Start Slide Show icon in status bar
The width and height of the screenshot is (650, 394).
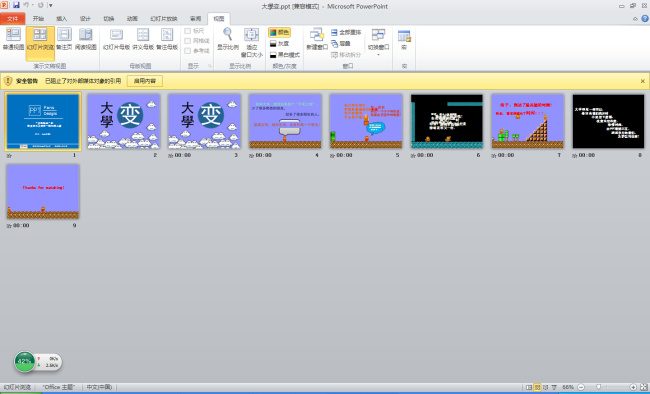click(x=554, y=387)
